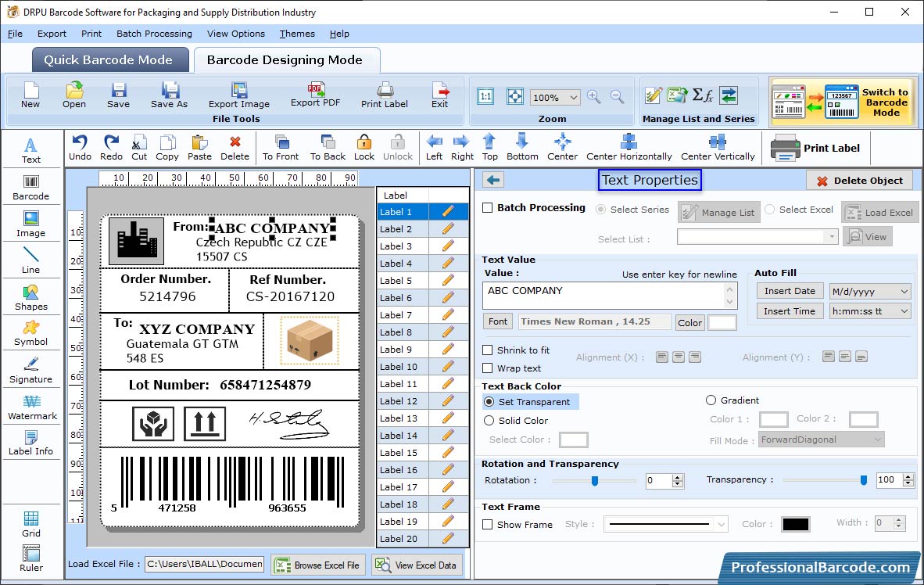Switch to Quick Barcode Mode tab
Viewport: 924px width, 585px height.
[108, 60]
